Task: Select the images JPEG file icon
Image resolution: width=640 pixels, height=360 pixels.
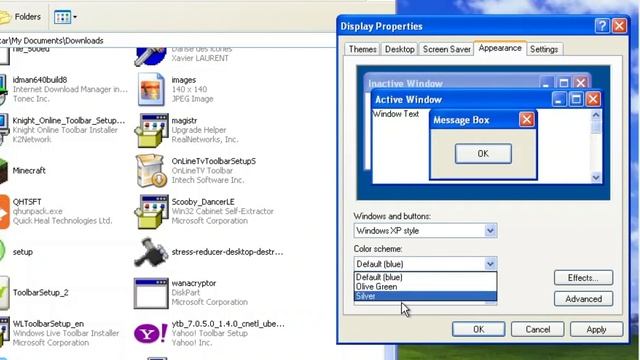Action: tap(151, 89)
